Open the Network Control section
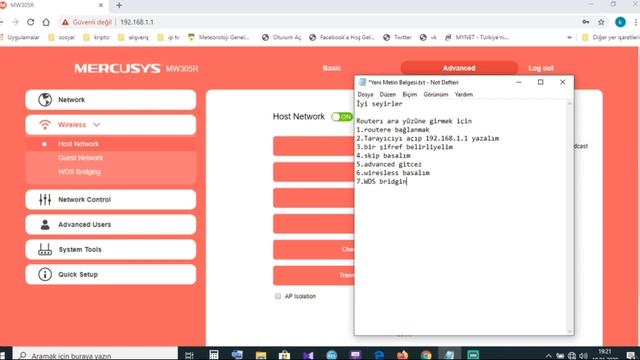 point(111,200)
